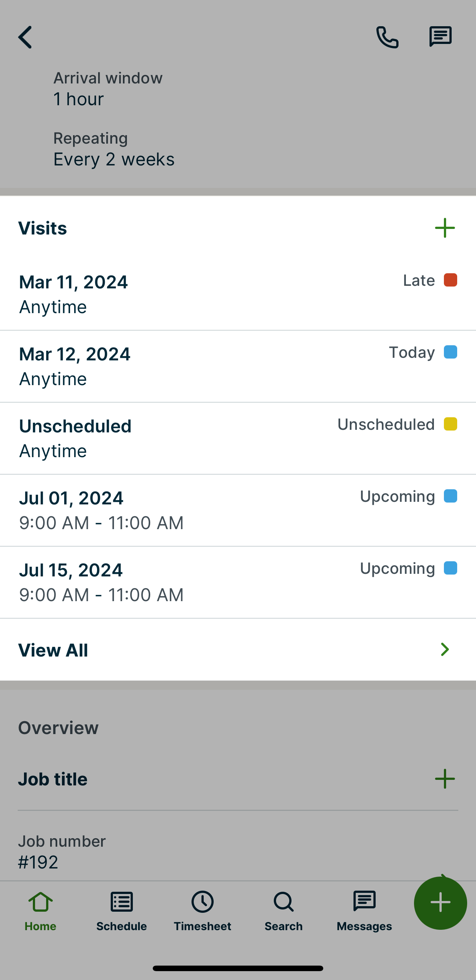
Task: Tap the back arrow icon
Action: tap(25, 37)
